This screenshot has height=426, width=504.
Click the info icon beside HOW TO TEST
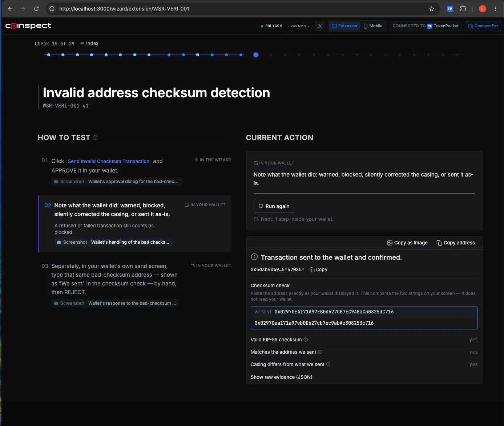pyautogui.click(x=95, y=138)
